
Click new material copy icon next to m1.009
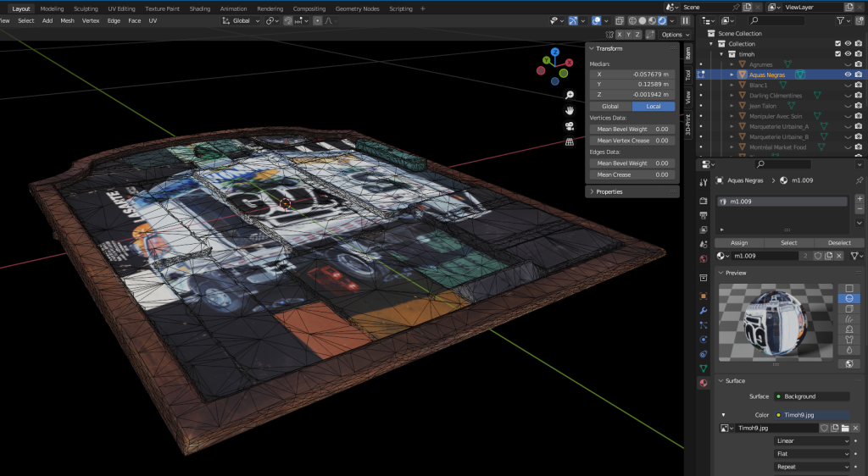click(829, 256)
